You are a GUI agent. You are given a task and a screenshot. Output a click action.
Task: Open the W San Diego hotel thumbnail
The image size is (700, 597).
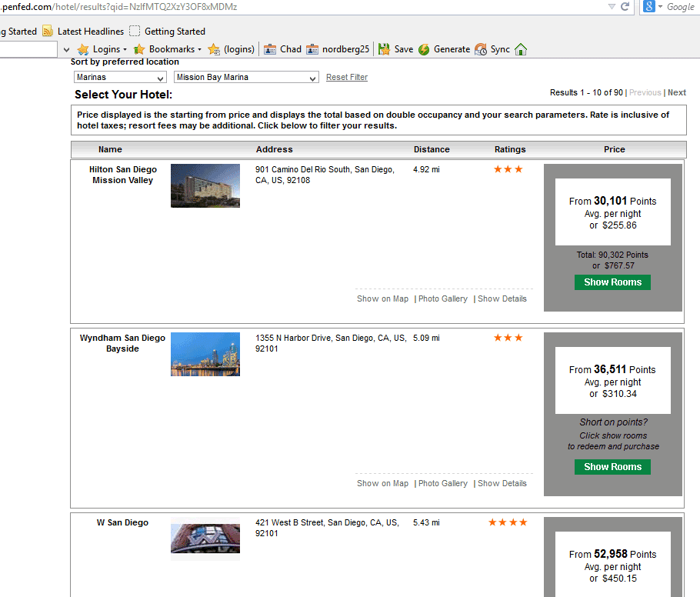[205, 539]
